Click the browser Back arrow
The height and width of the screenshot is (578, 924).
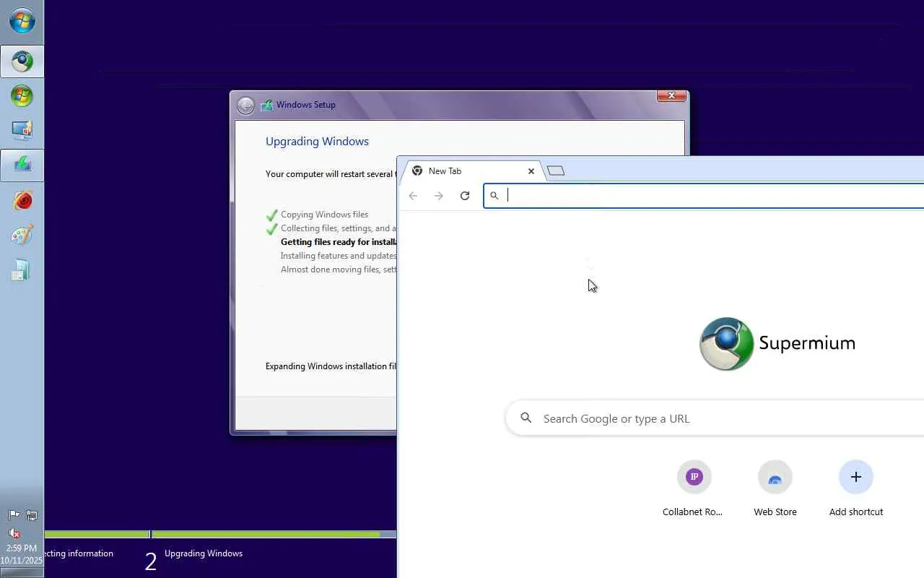[413, 196]
